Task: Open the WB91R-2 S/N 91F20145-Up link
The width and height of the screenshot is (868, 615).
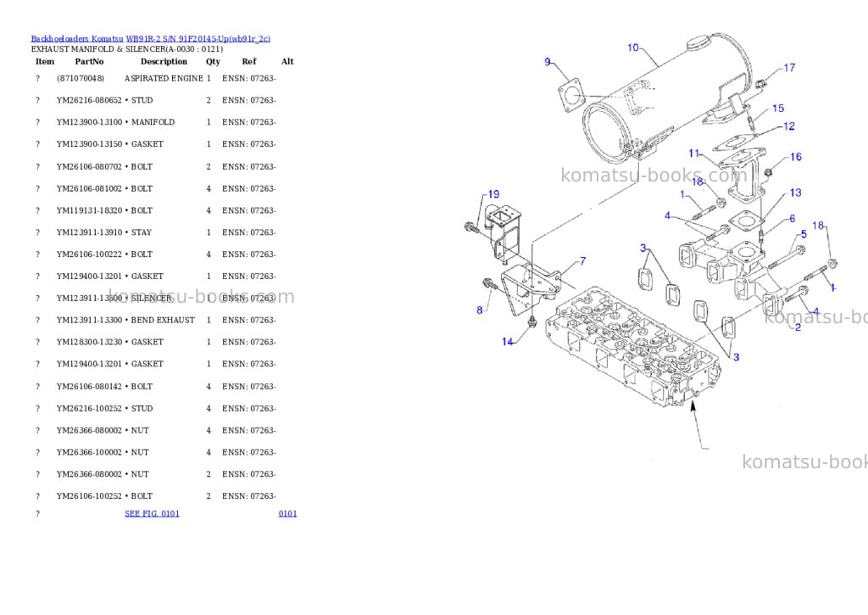Action: click(198, 39)
